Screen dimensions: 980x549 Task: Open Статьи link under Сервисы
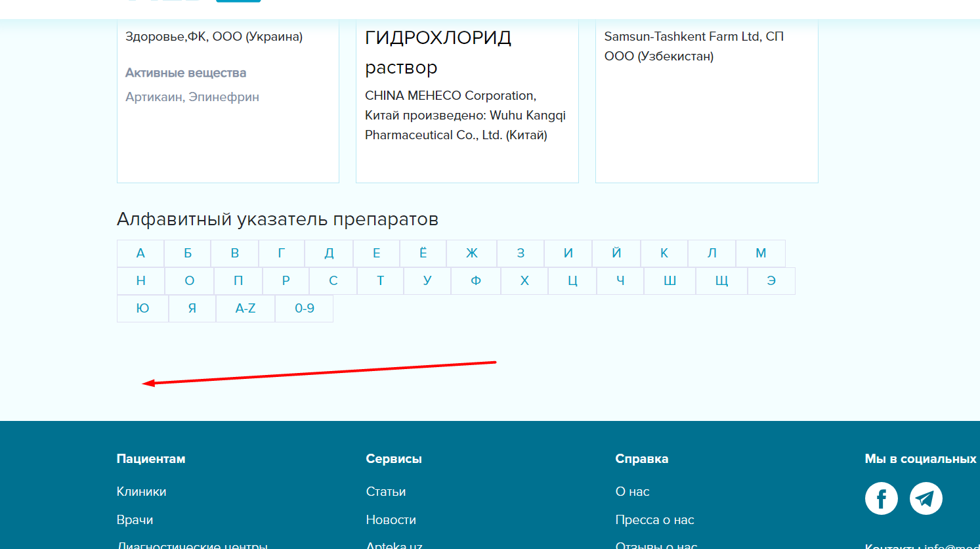(386, 492)
